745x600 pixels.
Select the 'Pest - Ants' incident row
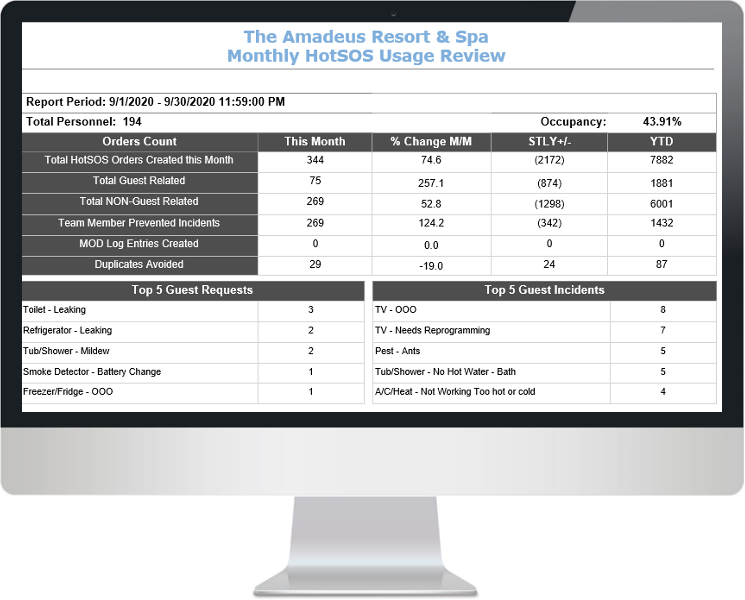[544, 351]
